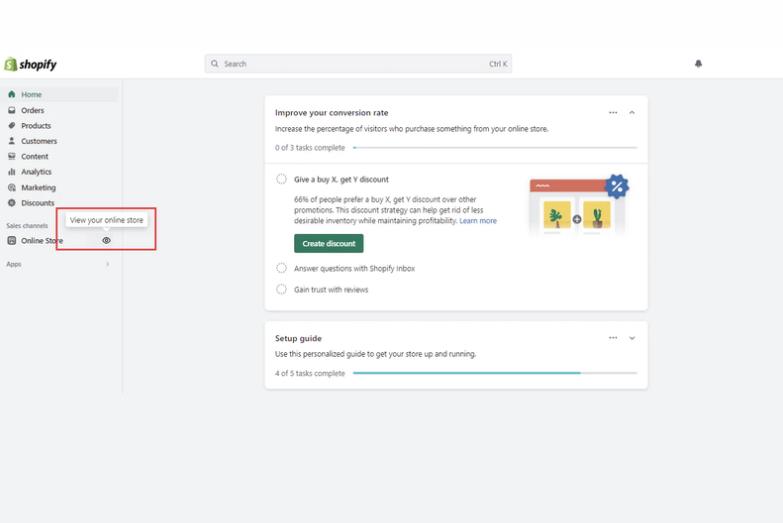Click the Analytics bar chart icon
This screenshot has height=523, width=783.
click(11, 172)
